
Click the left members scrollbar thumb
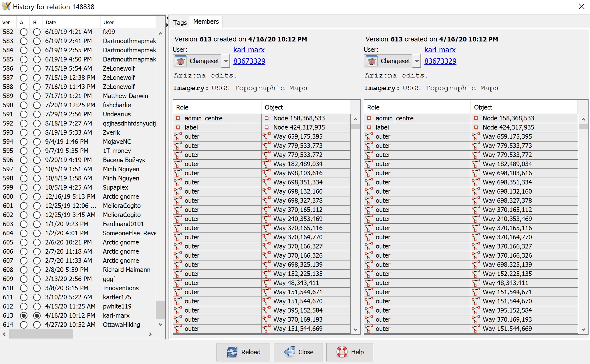[355, 126]
